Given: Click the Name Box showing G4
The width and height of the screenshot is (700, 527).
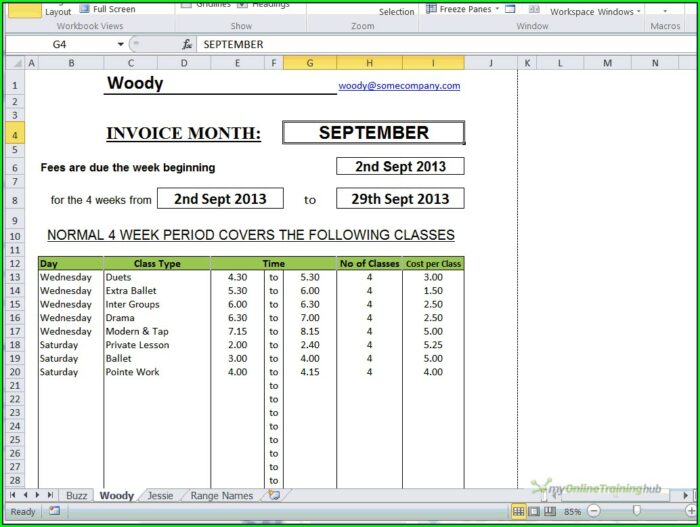Looking at the screenshot, I should [60, 44].
